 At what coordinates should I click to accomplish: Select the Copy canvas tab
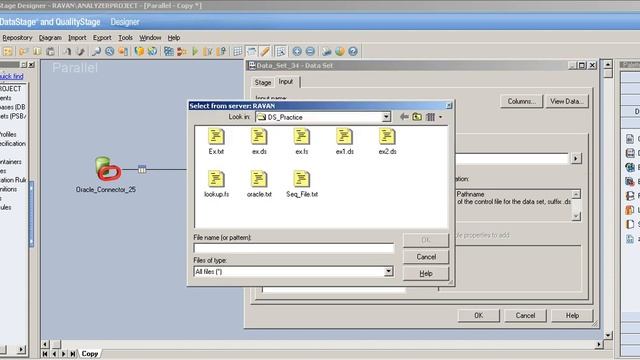(89, 353)
